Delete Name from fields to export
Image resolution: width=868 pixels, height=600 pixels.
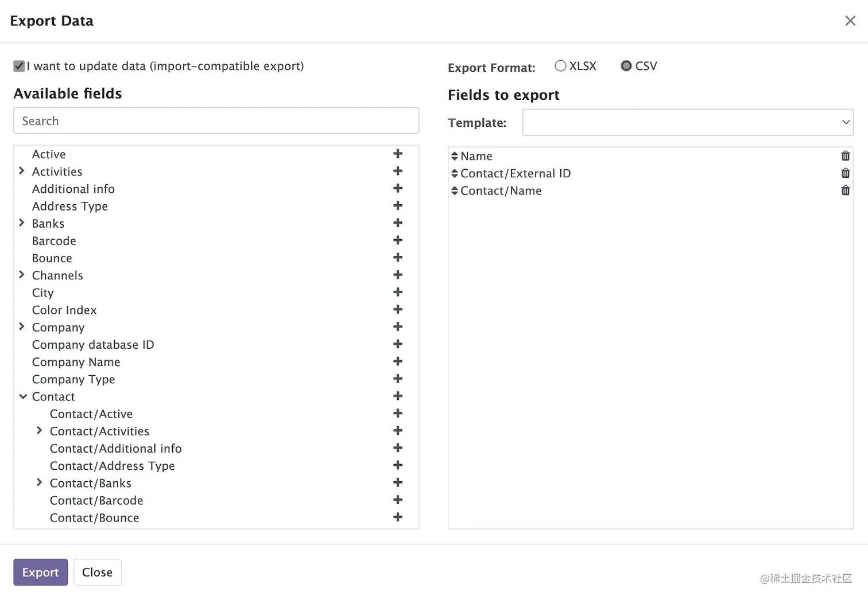pos(846,155)
